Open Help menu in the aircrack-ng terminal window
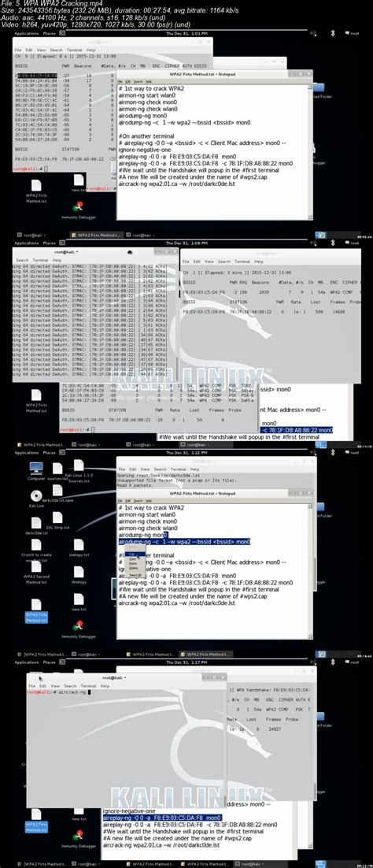Image resolution: width=373 pixels, height=868 pixels. 105,686
